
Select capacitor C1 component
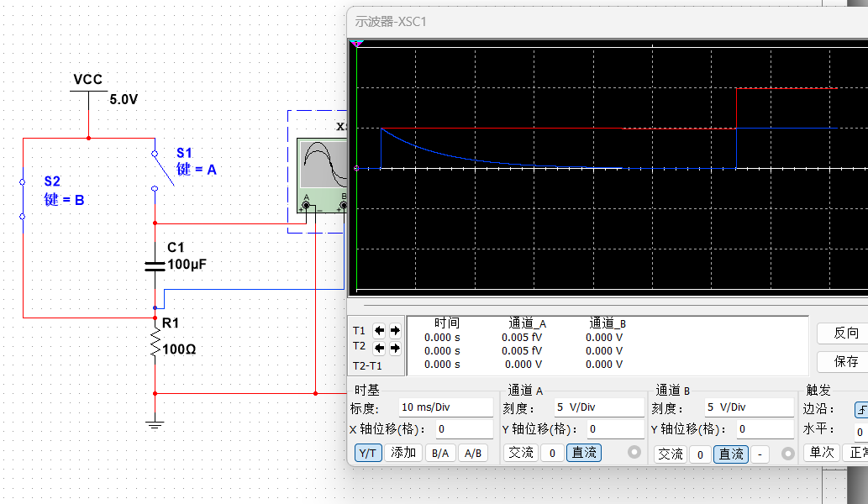[x=155, y=266]
